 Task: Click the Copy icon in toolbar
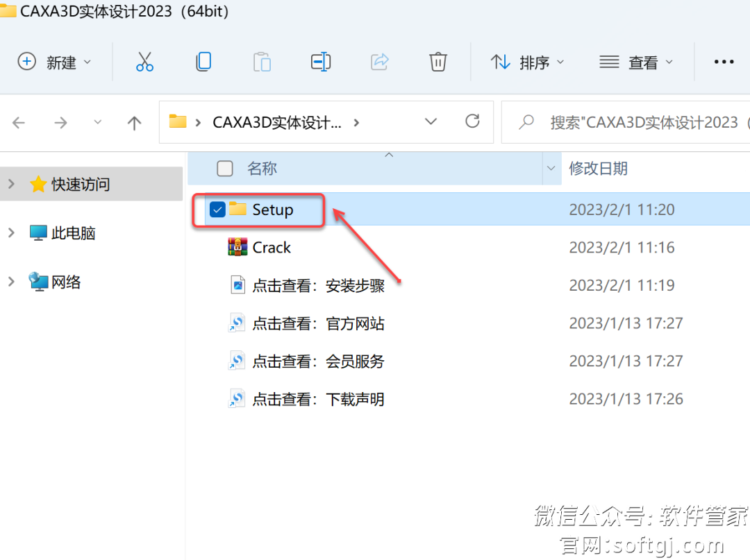coord(203,62)
